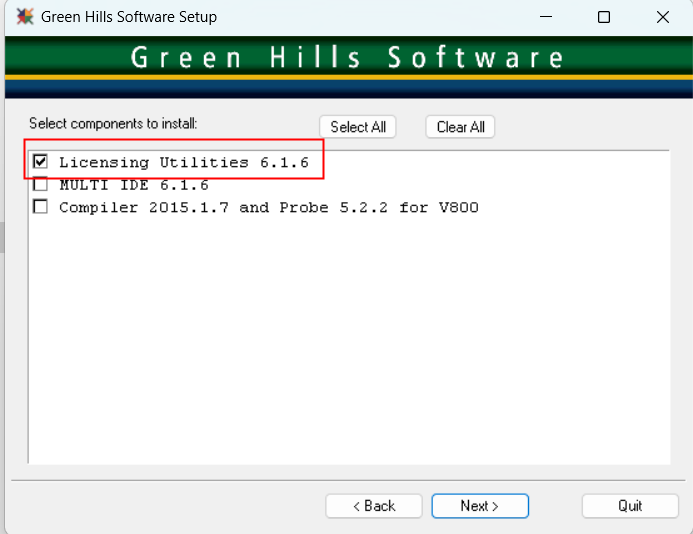Uncheck the Licensing Utilities 6.1.6 checkbox
Screen dimensions: 693x534
point(40,161)
